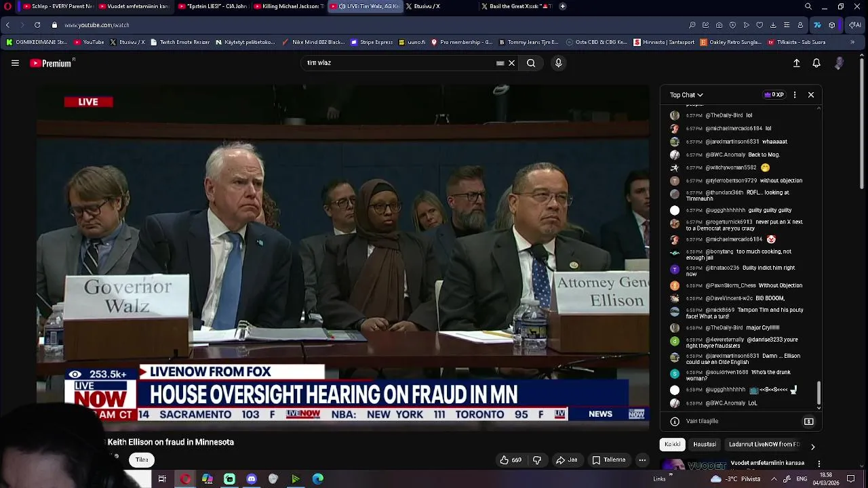
Task: Open the 0 XP channel points badge
Action: pos(774,95)
